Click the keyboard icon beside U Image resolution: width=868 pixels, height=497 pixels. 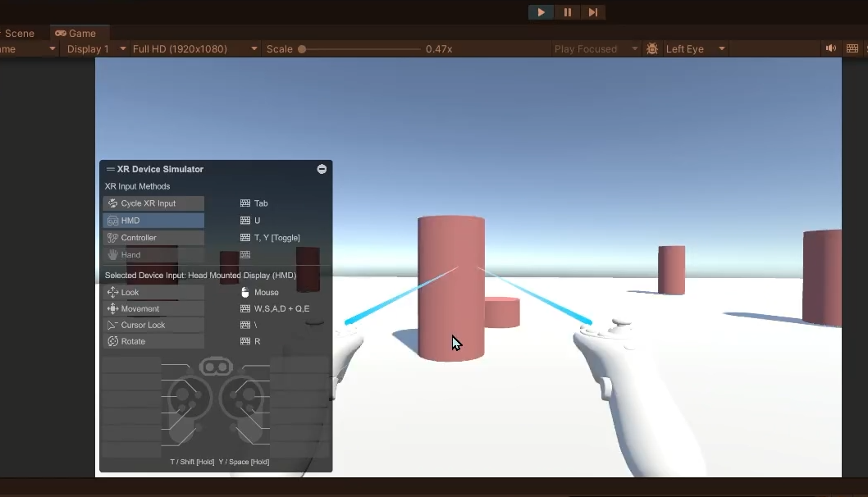(x=245, y=221)
